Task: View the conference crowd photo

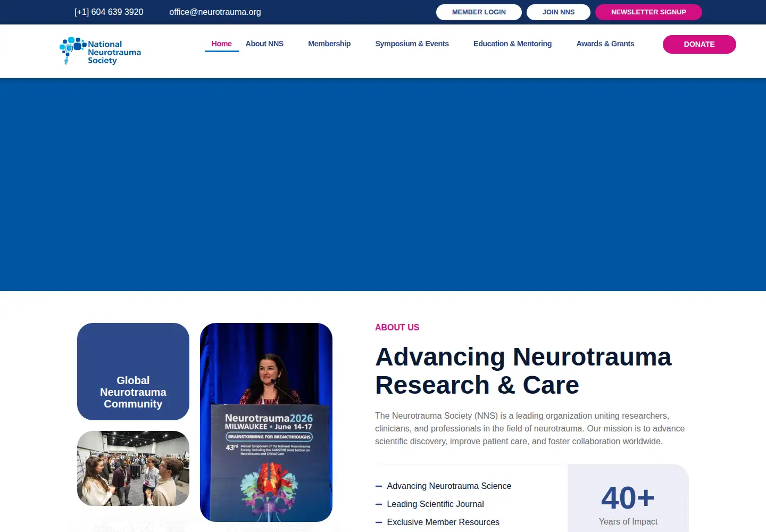Action: click(133, 468)
